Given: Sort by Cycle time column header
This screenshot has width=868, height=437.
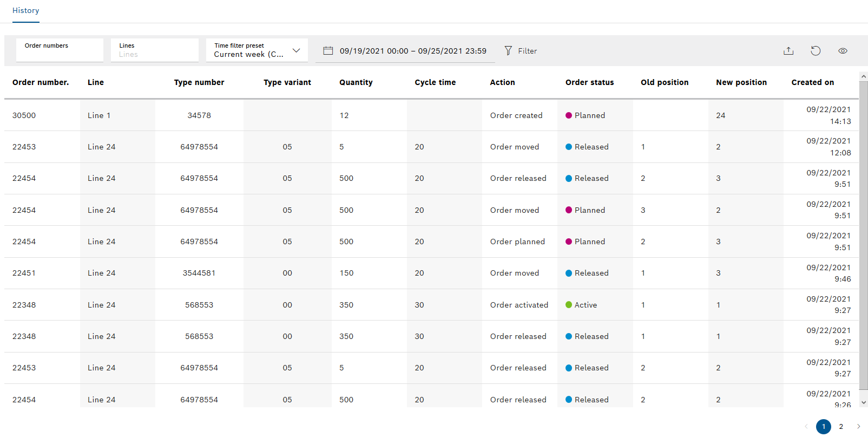Looking at the screenshot, I should (x=435, y=82).
